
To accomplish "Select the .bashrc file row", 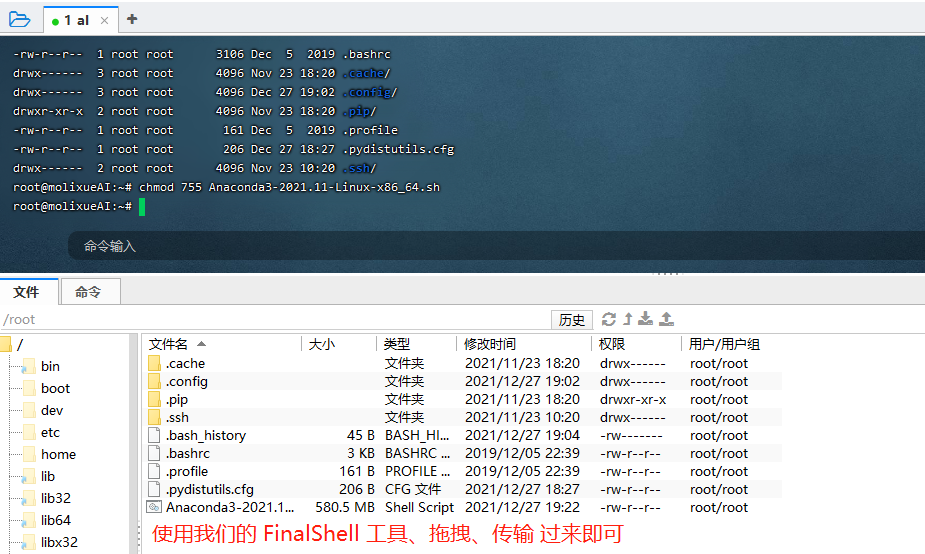I will [463, 453].
